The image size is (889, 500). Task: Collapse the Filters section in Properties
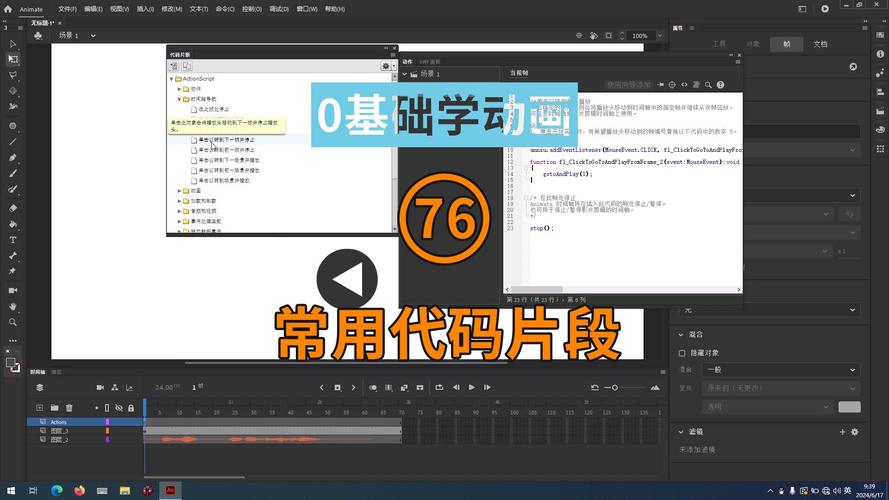click(681, 432)
